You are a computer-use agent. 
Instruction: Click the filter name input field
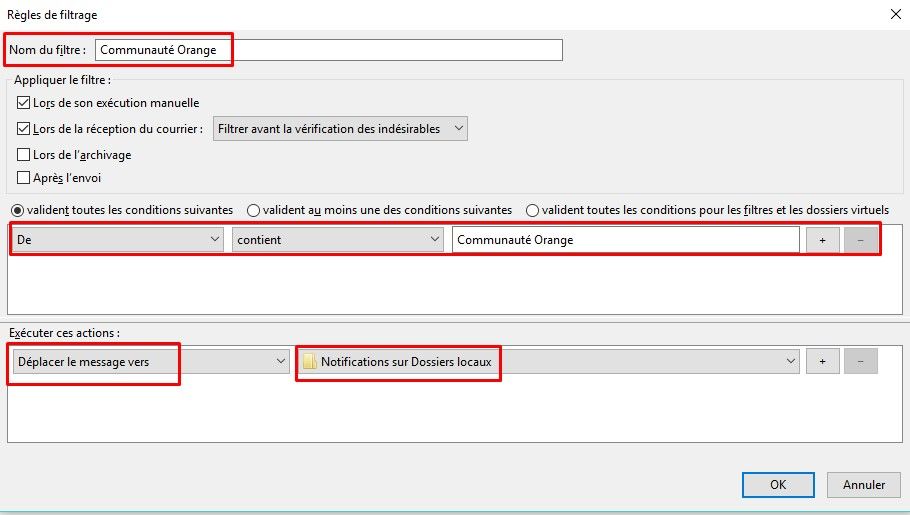[328, 50]
